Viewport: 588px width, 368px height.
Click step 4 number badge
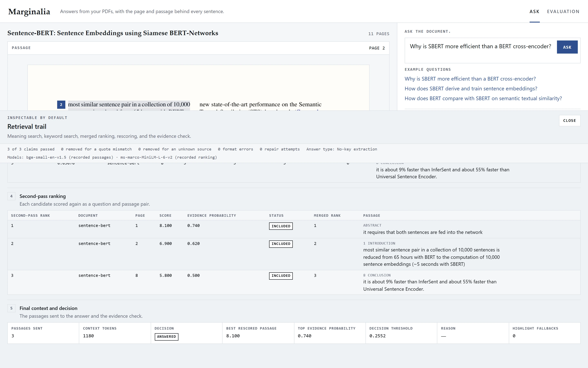coord(11,196)
